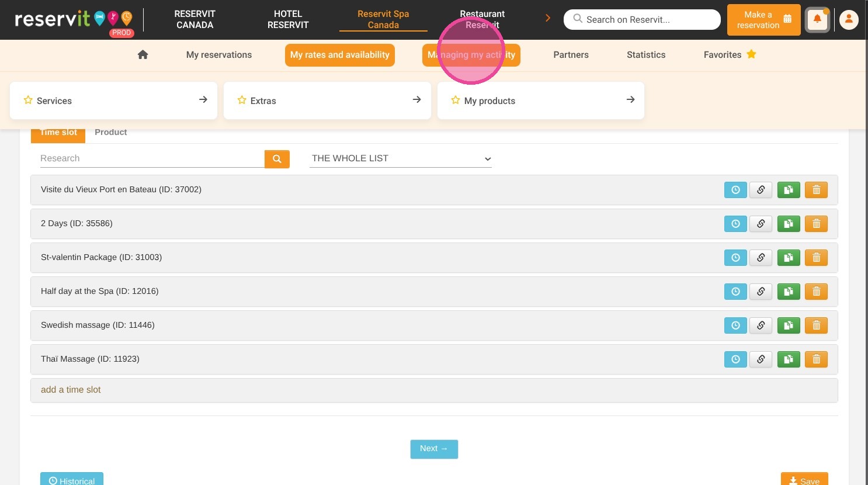Open the Statistics menu

[x=646, y=55]
